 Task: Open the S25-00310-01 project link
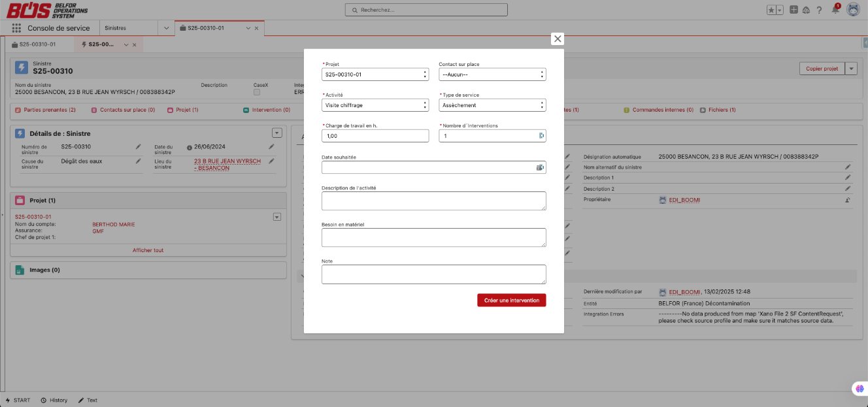(33, 216)
